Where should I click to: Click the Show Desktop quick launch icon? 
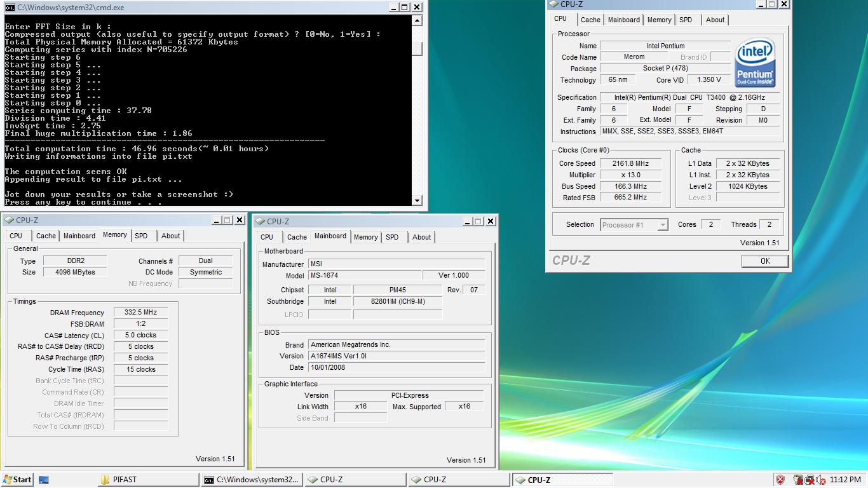tap(44, 480)
